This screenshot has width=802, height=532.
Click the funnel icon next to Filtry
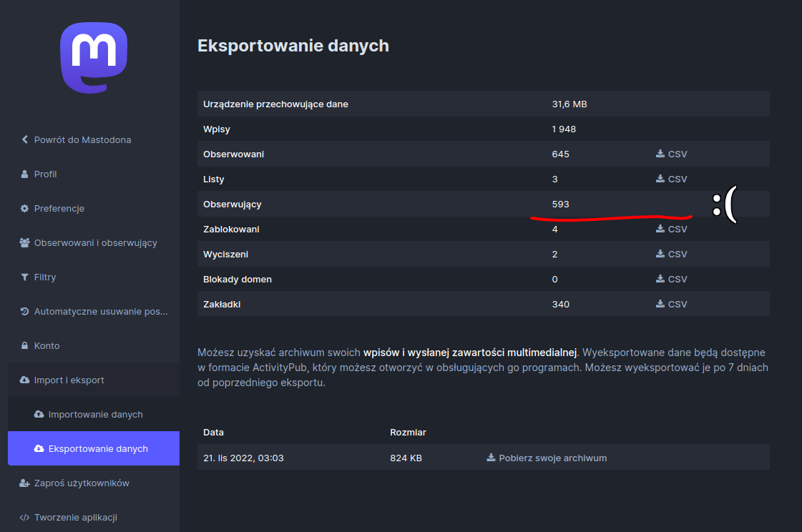coord(25,277)
